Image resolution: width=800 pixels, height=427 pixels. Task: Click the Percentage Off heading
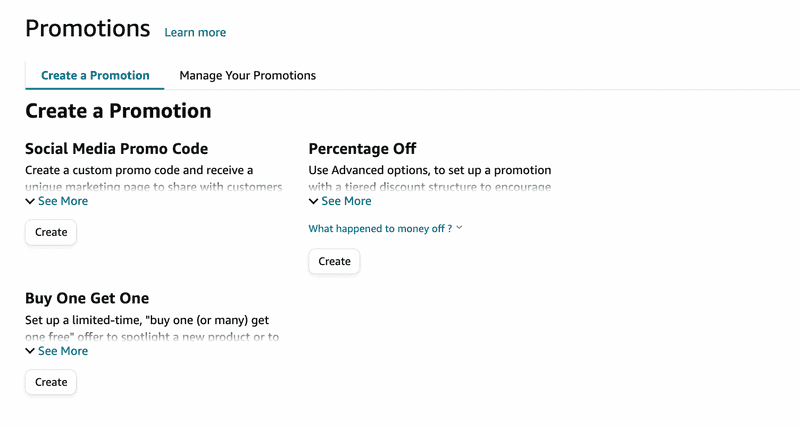click(362, 149)
